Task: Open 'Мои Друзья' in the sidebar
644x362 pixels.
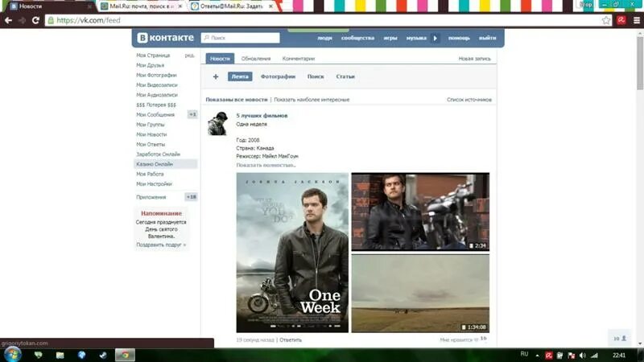Action: coord(151,65)
